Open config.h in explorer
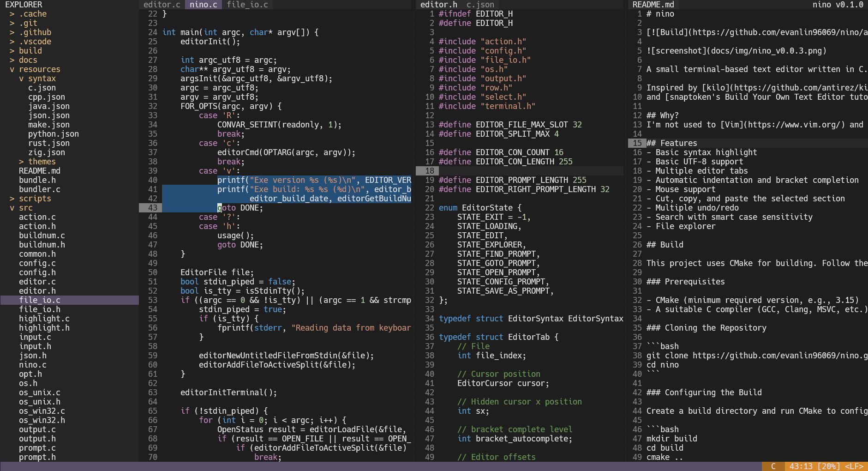Screen dimensions: 868x471 click(37, 272)
